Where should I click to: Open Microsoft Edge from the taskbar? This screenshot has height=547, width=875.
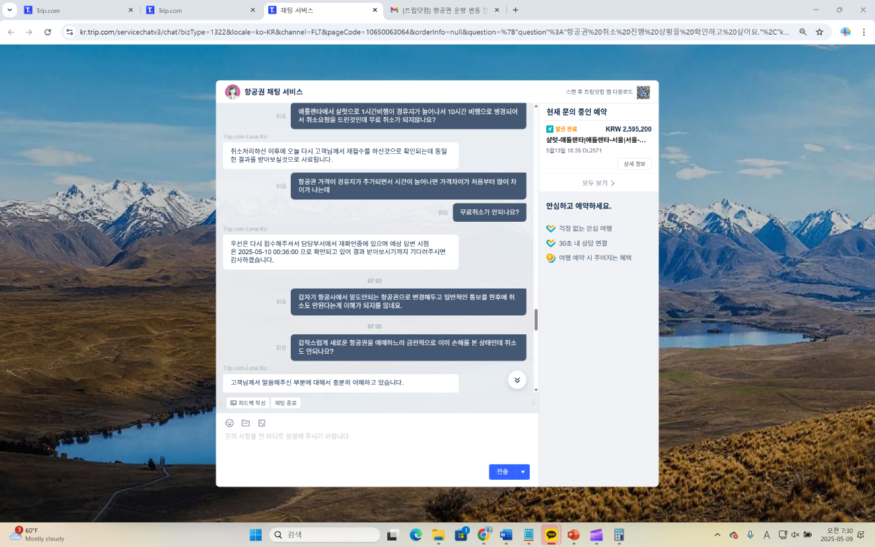[x=415, y=535]
